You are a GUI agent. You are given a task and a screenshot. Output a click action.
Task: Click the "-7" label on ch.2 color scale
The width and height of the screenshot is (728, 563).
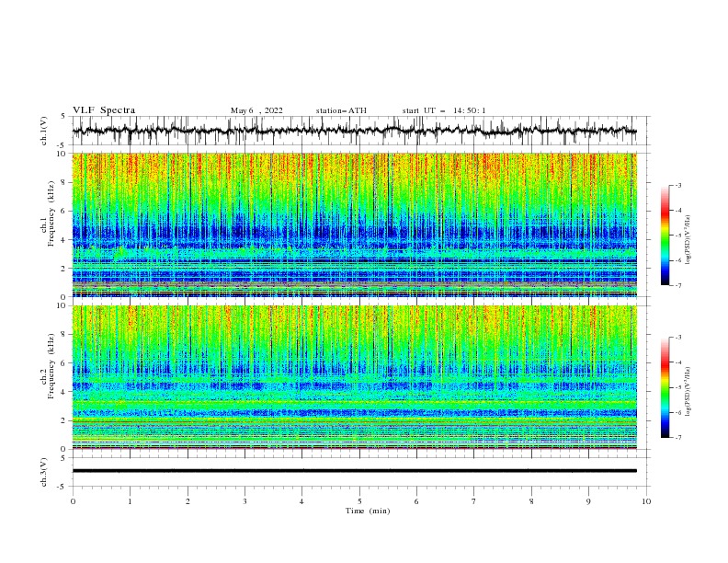(x=677, y=438)
